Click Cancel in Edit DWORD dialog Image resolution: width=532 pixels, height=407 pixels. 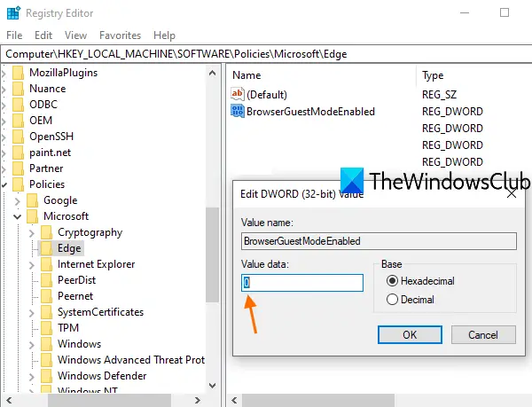pos(483,335)
